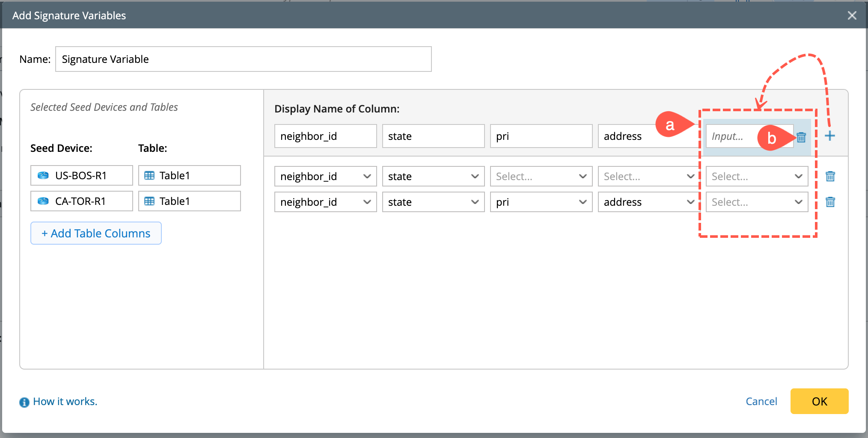Open the first row empty pri Select dropdown
The height and width of the screenshot is (438, 868).
click(x=541, y=176)
